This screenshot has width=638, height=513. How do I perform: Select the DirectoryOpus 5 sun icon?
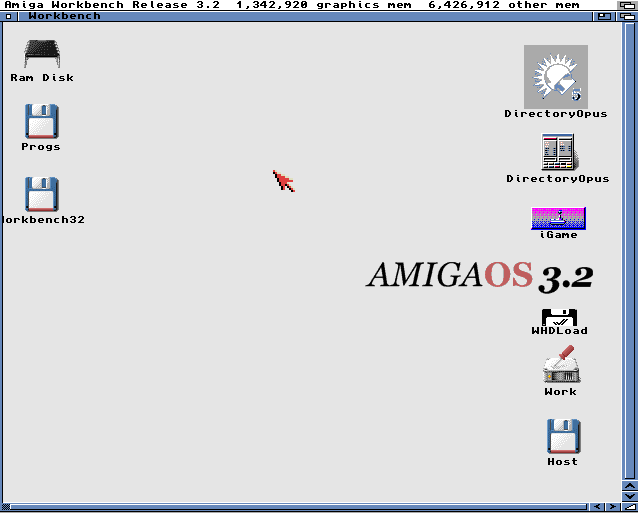click(x=556, y=76)
